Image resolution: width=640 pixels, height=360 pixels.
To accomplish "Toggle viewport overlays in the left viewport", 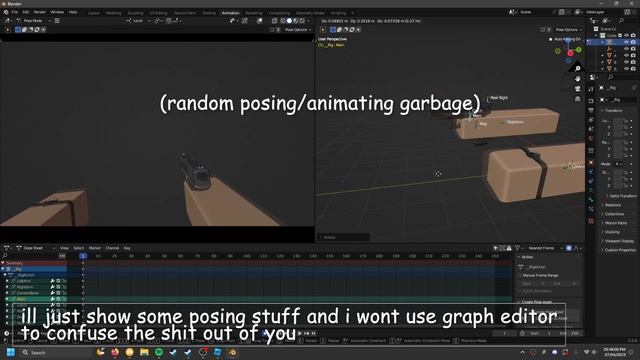I will tap(259, 20).
